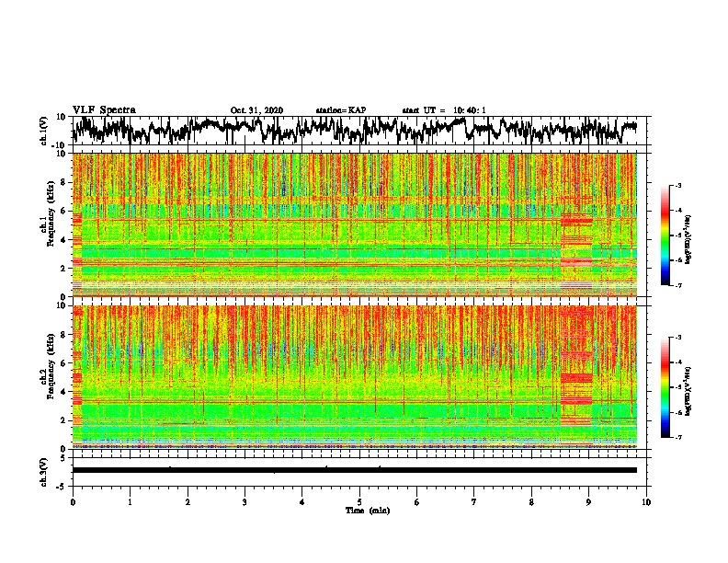The width and height of the screenshot is (728, 563).
Task: Click the "3" tick on the time axis
Action: [x=245, y=502]
